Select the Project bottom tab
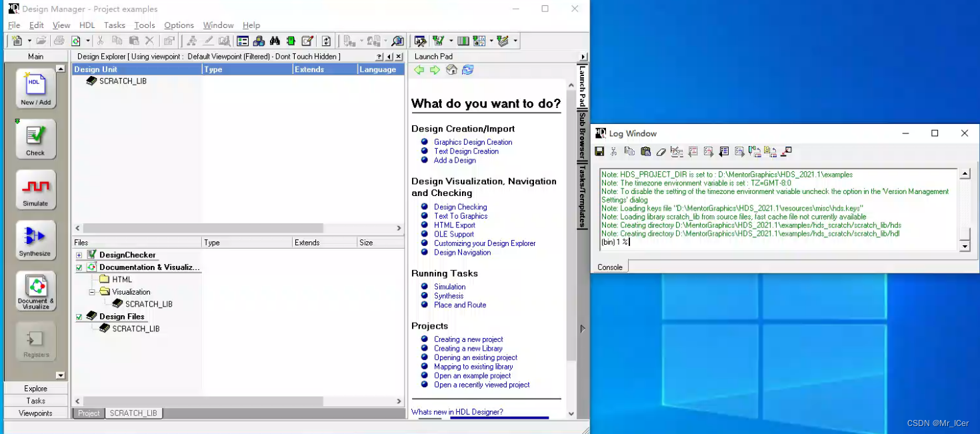980x434 pixels. (x=89, y=413)
